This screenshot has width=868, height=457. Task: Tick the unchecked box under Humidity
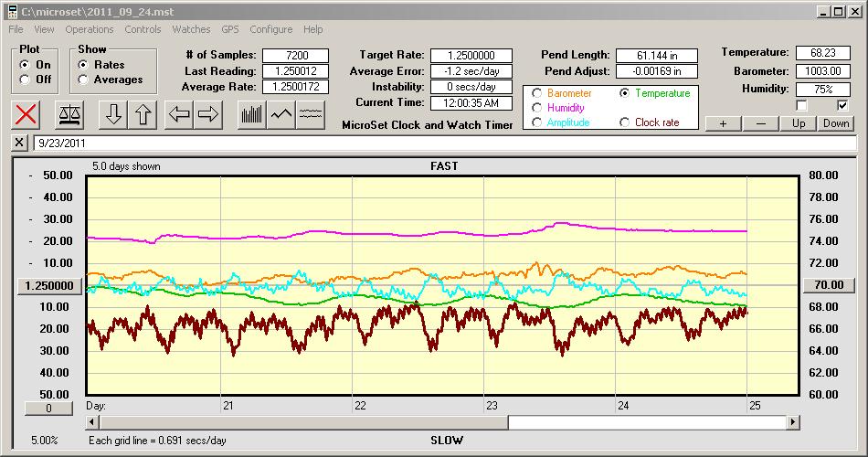[x=801, y=105]
